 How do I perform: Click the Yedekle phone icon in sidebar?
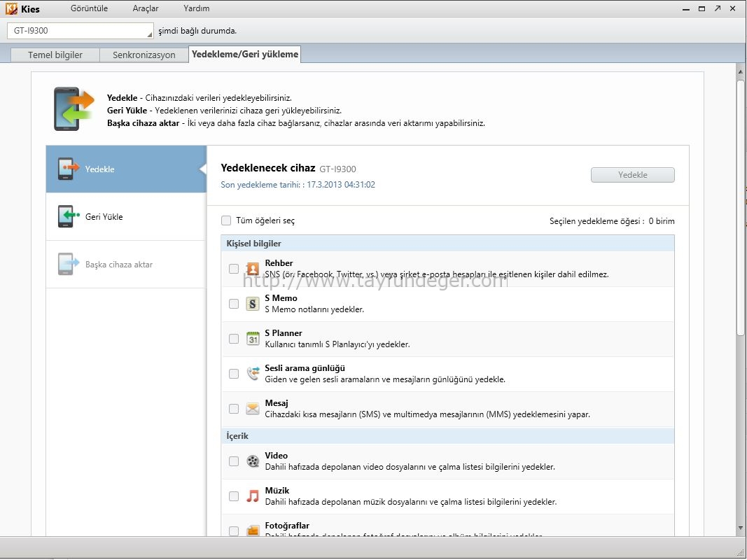[68, 169]
